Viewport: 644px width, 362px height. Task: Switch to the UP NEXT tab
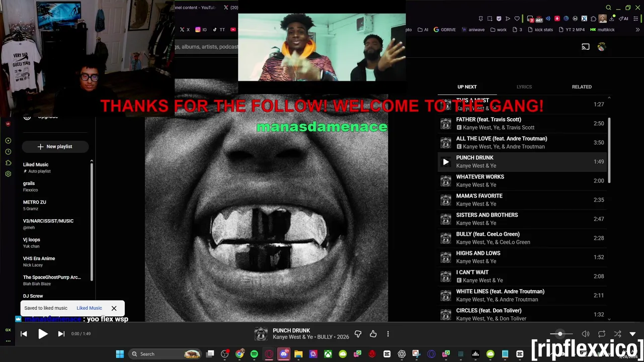(x=467, y=87)
